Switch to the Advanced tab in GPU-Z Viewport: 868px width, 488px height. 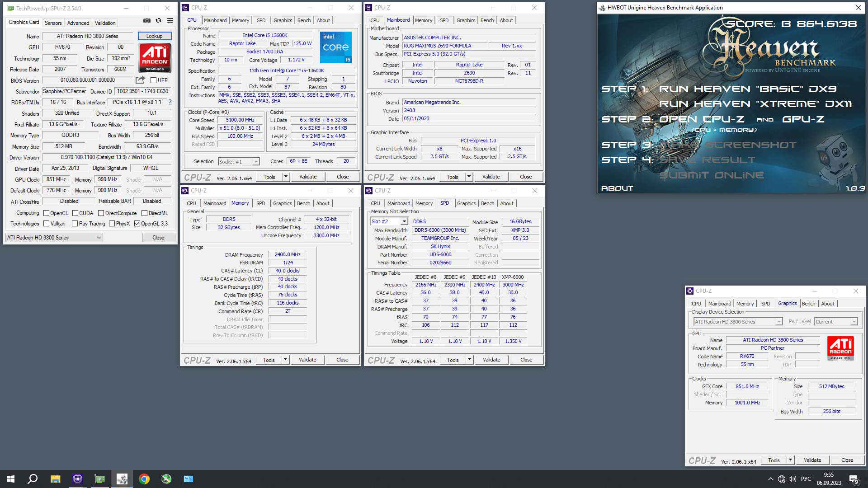coord(78,23)
